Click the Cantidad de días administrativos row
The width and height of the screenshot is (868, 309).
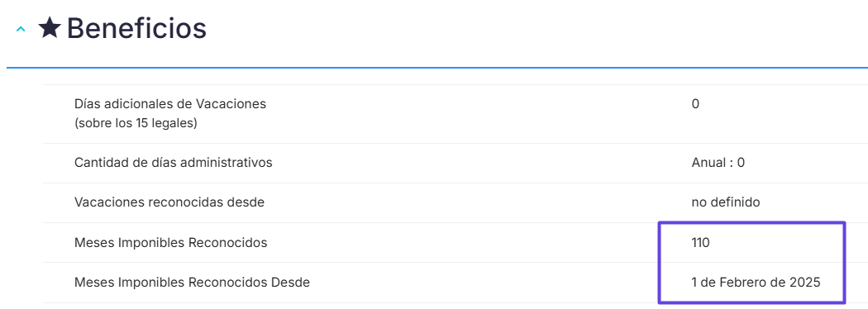pos(455,163)
